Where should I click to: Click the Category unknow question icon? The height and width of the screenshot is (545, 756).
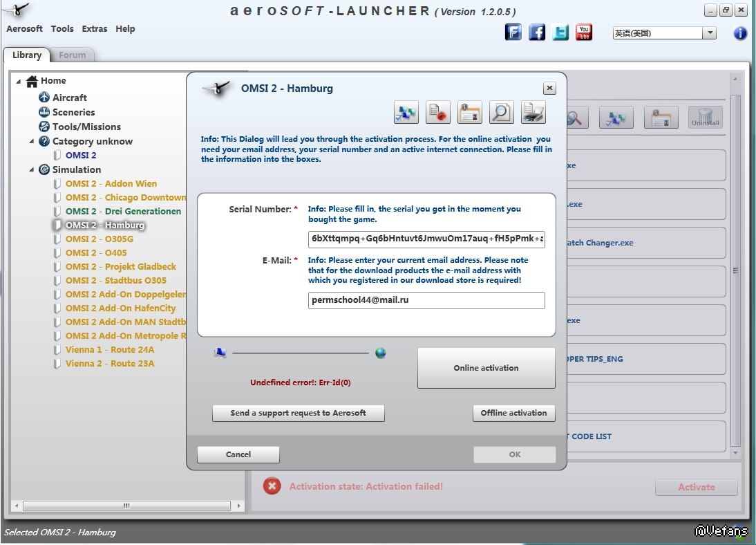(x=44, y=141)
